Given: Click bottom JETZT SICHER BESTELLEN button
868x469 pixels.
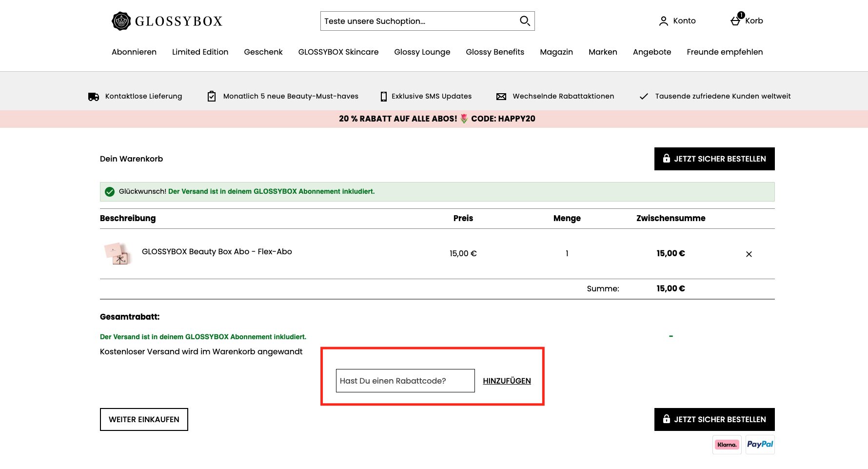Looking at the screenshot, I should [x=714, y=420].
